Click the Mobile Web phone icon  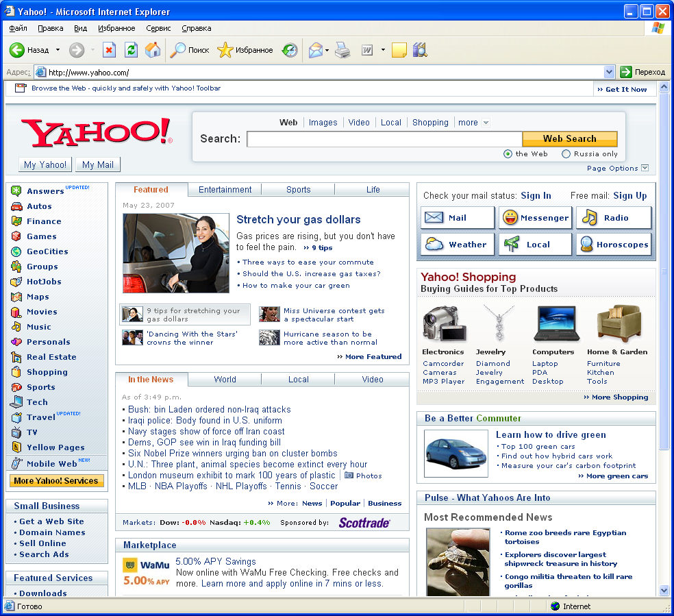pos(16,463)
